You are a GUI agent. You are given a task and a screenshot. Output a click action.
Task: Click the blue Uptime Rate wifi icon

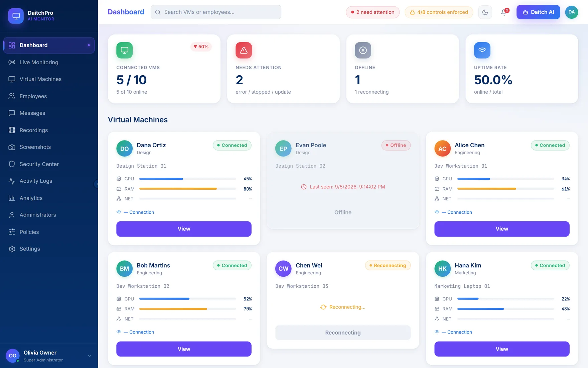point(482,50)
